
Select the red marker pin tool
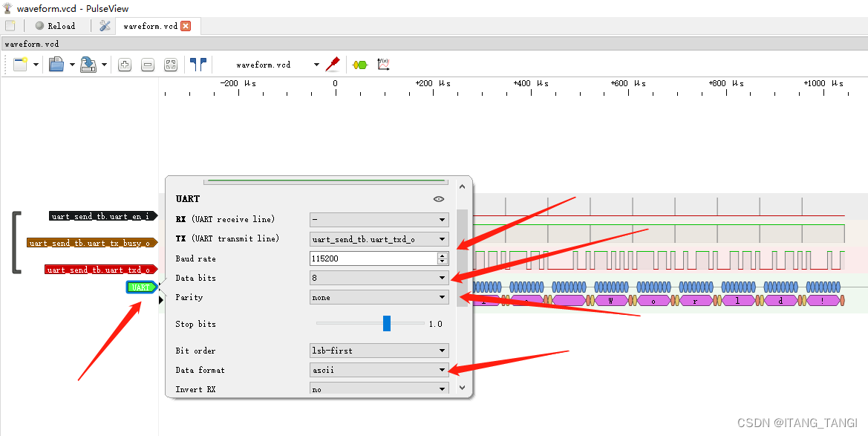333,65
